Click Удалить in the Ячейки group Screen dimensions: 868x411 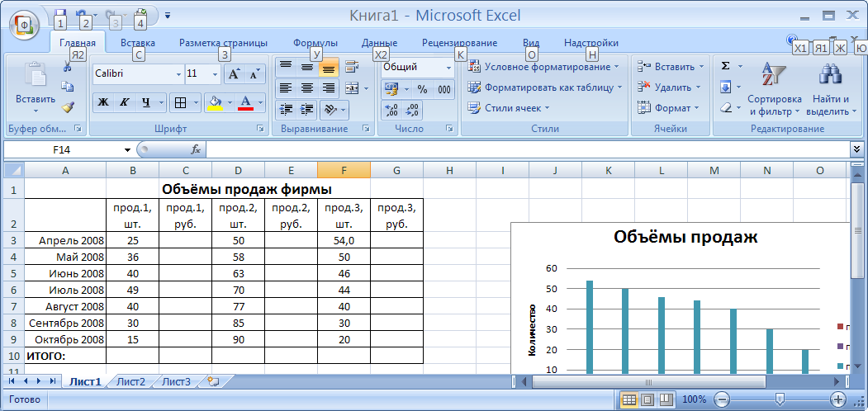point(669,87)
